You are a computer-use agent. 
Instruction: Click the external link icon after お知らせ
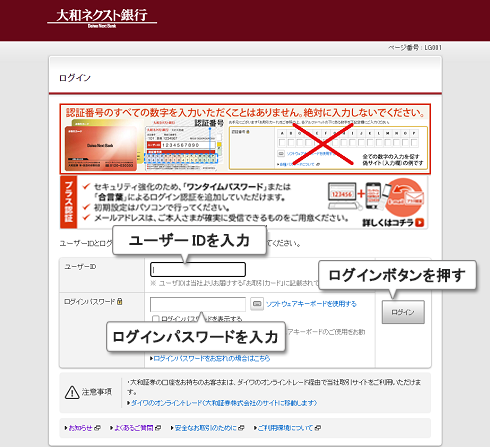[97, 428]
